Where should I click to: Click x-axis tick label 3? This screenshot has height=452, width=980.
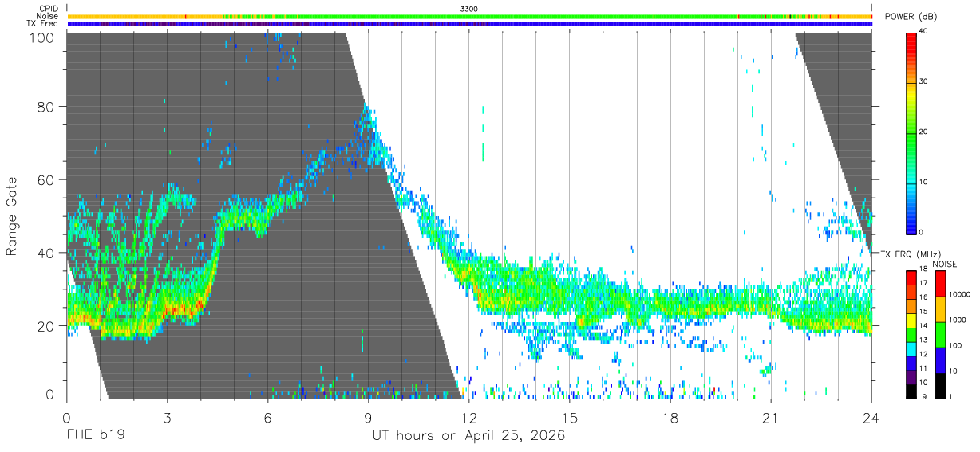167,417
